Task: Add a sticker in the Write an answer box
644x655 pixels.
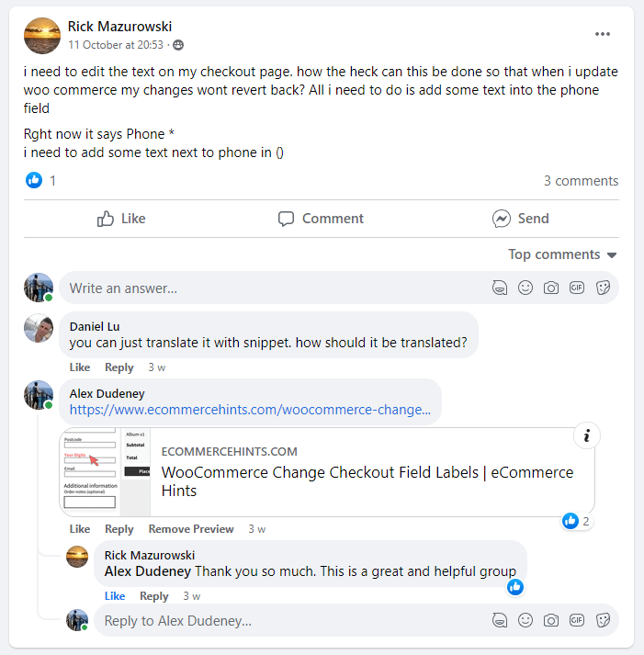Action: 604,288
